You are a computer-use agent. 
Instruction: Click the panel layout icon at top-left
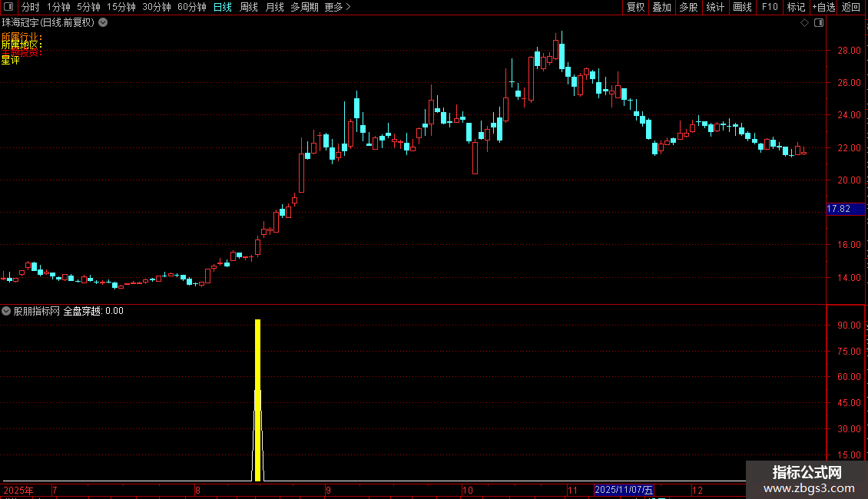tap(8, 7)
